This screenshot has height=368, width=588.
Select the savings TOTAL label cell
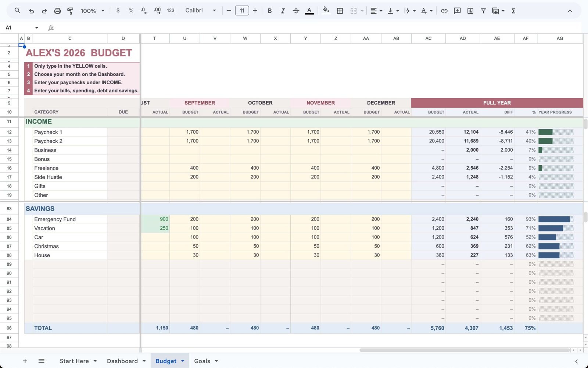pos(70,328)
